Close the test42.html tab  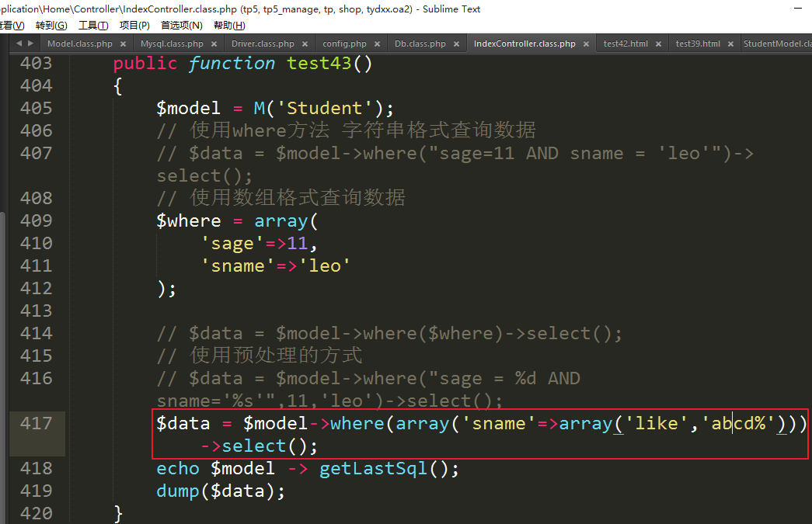tap(659, 44)
